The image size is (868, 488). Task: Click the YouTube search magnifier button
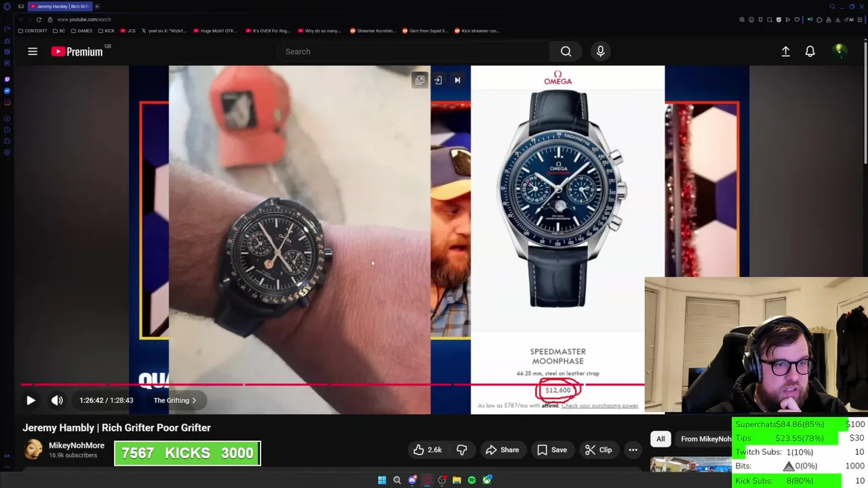click(x=566, y=52)
